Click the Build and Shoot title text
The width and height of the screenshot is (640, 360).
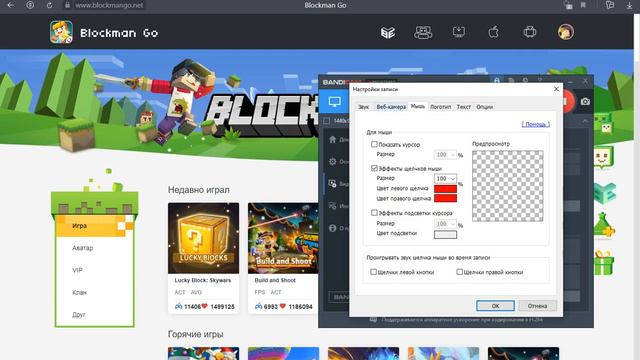click(275, 280)
